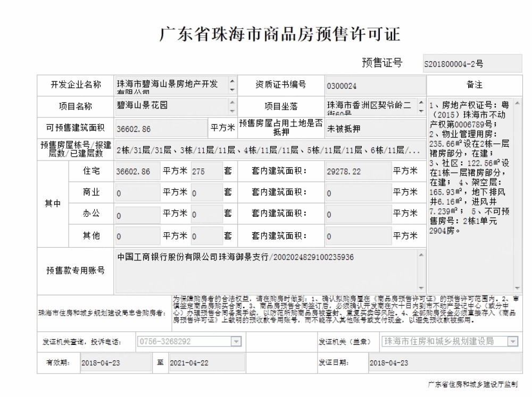Image resolution: width=532 pixels, height=397 pixels.
Task: Open the 发证机关查询投诉电话 dropdown arrow
Action: [x=236, y=341]
